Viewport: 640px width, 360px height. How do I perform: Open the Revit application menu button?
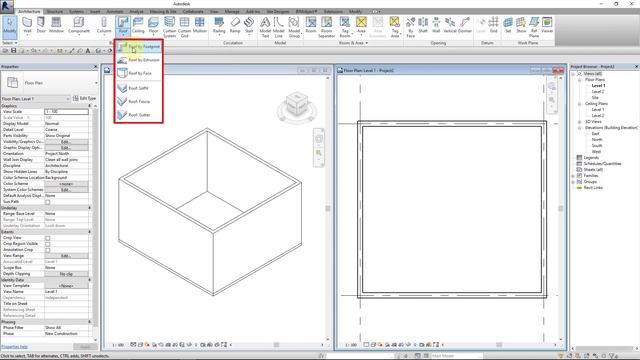pyautogui.click(x=7, y=6)
